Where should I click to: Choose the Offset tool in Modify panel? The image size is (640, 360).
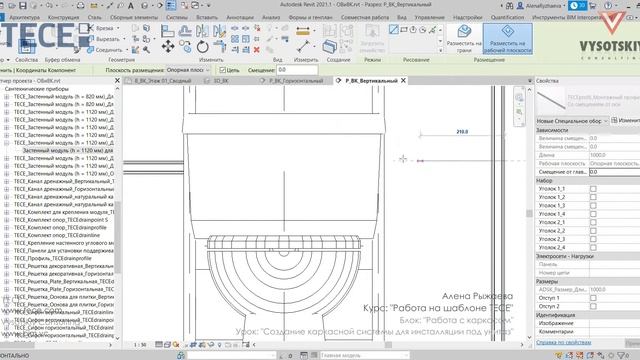185,31
